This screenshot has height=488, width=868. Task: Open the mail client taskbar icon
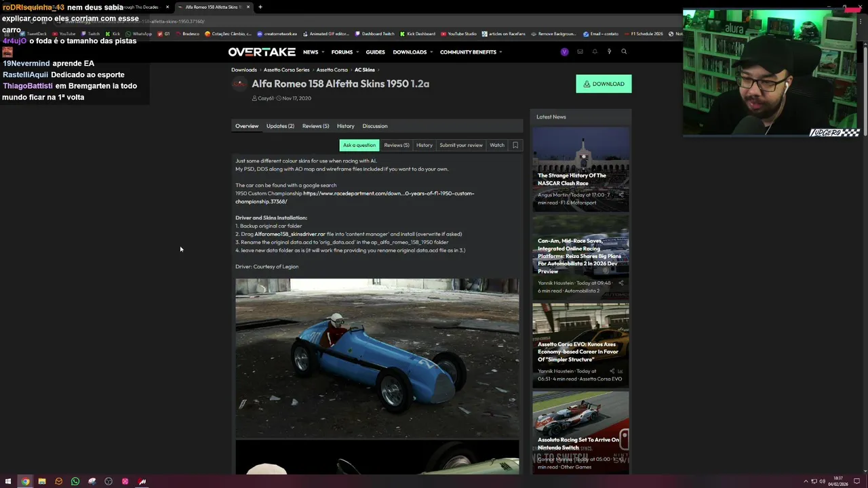point(58,481)
